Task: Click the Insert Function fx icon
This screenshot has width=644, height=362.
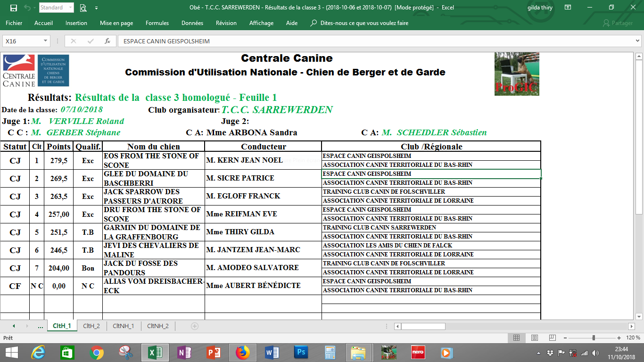Action: tap(107, 41)
